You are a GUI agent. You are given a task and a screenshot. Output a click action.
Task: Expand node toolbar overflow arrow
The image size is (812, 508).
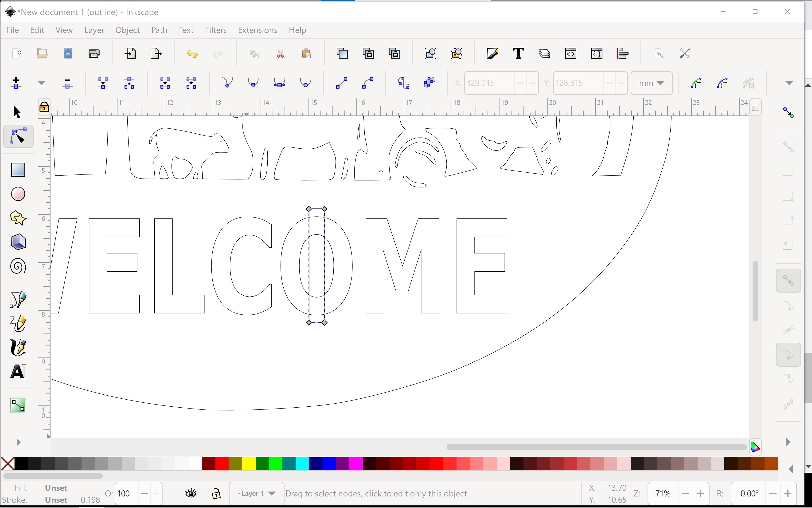pyautogui.click(x=789, y=83)
